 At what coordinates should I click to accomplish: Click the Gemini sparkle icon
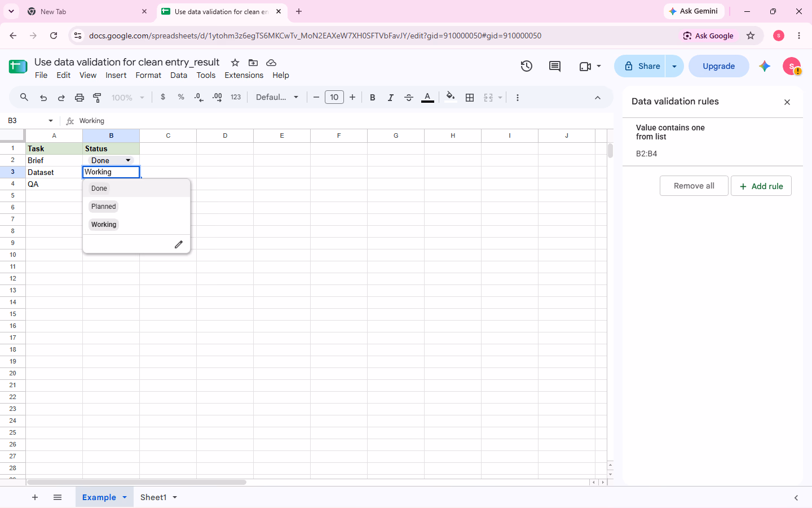[x=765, y=66]
